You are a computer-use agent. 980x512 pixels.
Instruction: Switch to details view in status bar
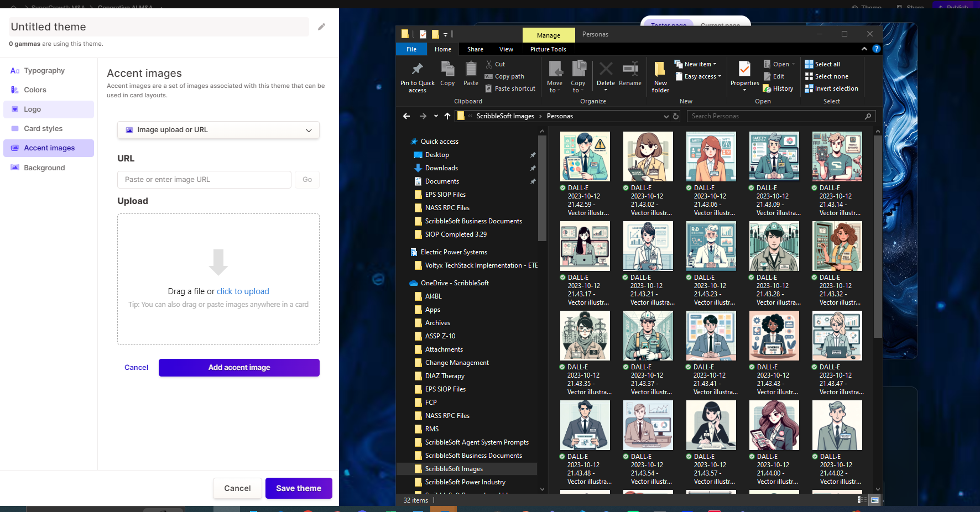862,500
